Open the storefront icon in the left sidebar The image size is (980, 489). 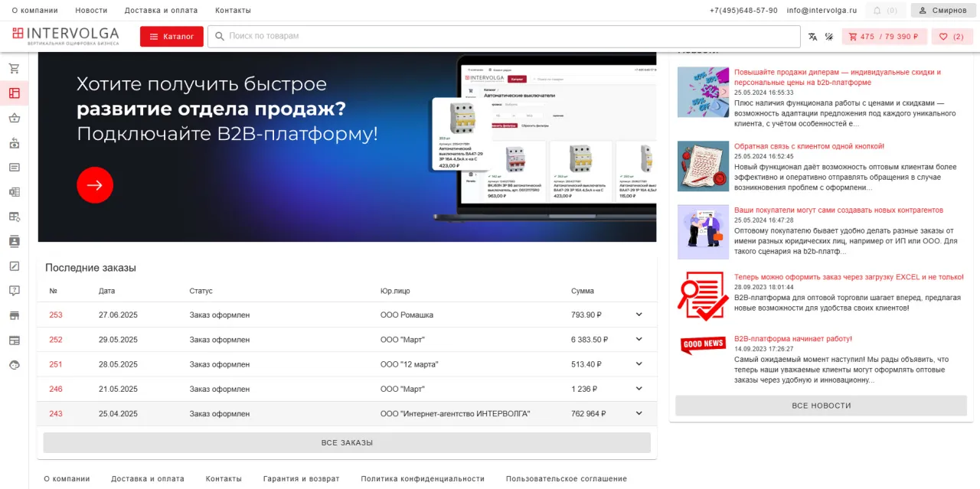pos(14,315)
